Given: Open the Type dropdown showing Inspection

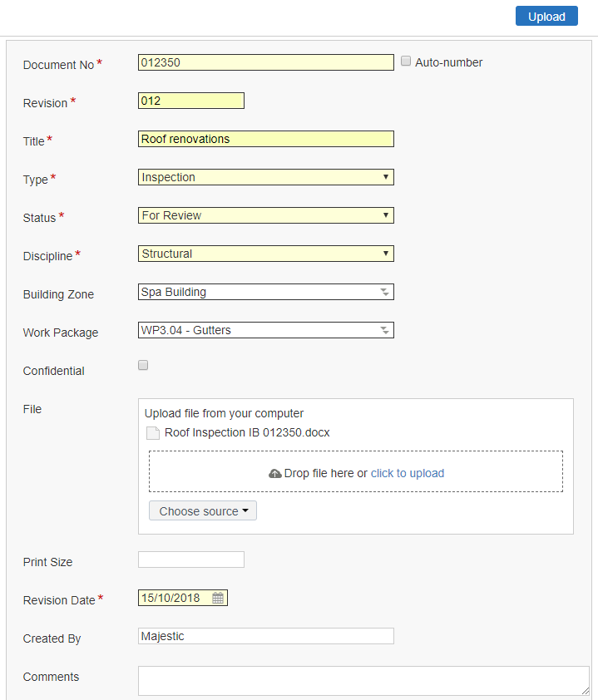Looking at the screenshot, I should (x=265, y=177).
